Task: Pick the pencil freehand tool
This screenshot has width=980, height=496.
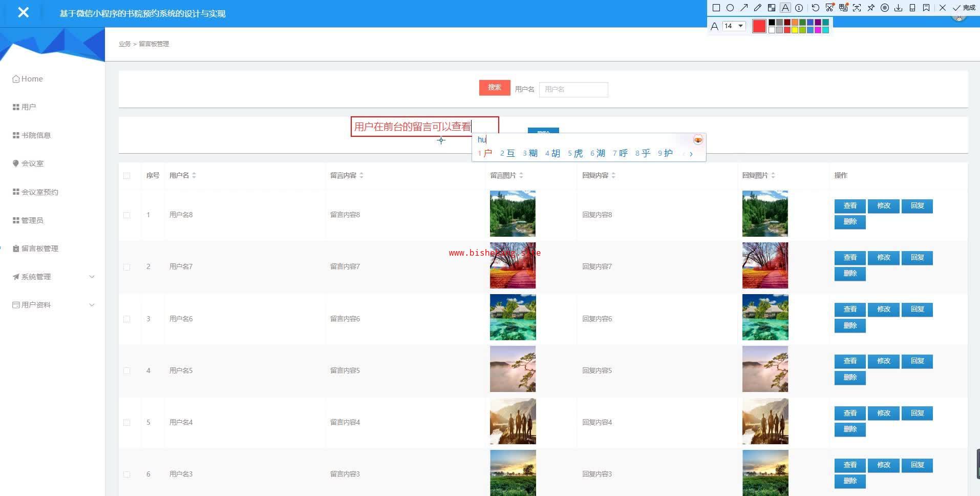Action: point(758,8)
